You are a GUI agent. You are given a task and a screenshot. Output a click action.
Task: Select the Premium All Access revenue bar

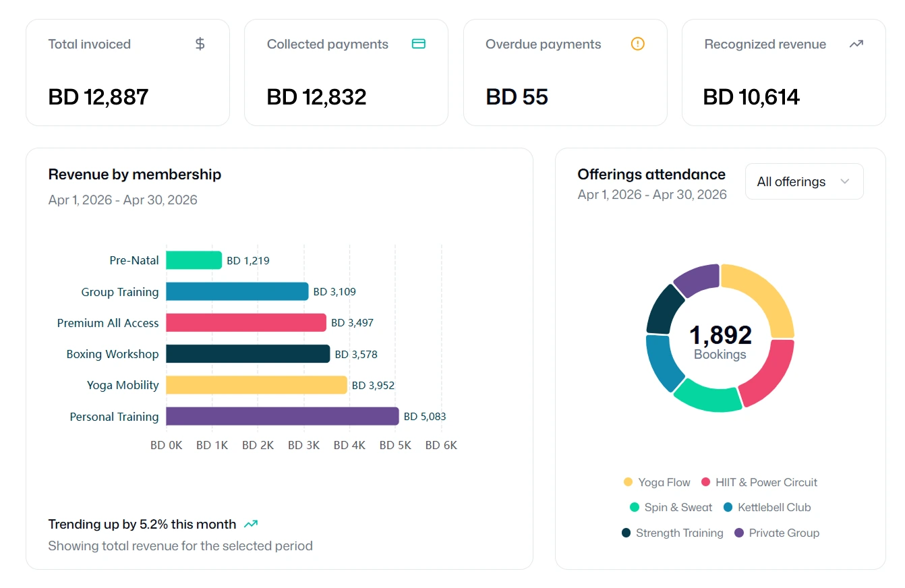coord(246,322)
